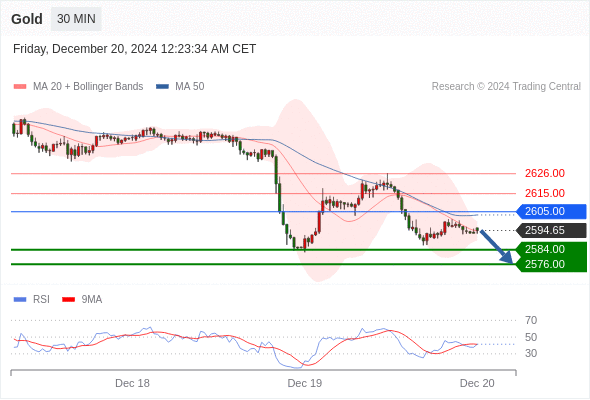590x400 pixels.
Task: Click the 'Dec 19' date axis label
Action: coord(305,383)
